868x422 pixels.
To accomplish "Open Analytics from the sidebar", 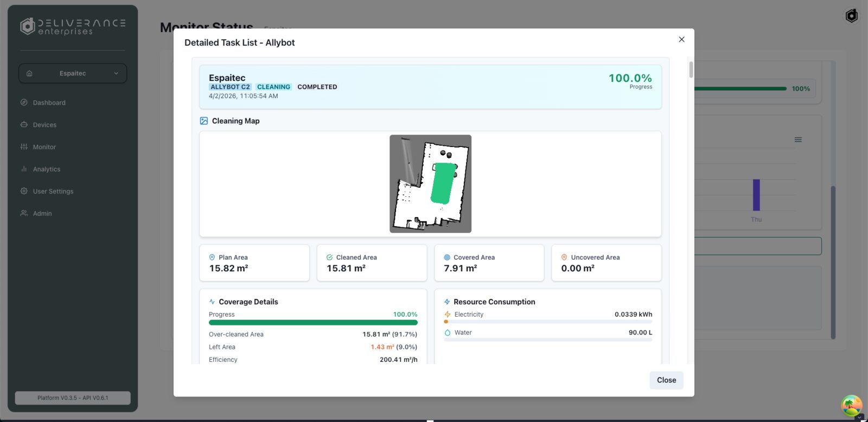I will click(47, 169).
